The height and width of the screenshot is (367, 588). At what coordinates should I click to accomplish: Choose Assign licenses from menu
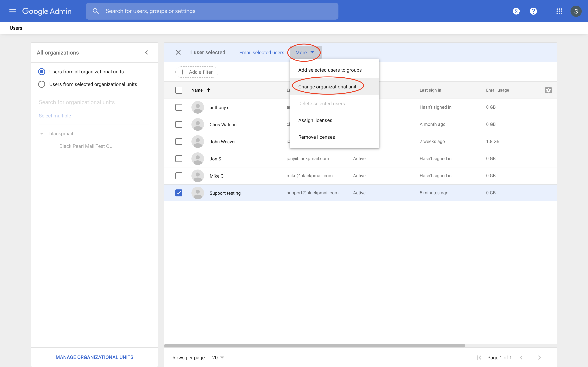coord(315,120)
